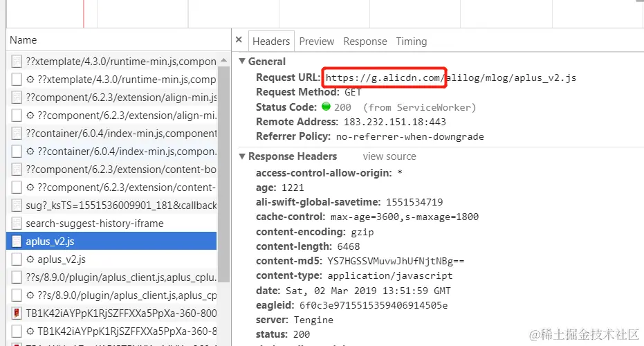Image resolution: width=644 pixels, height=346 pixels.
Task: Click the Request URL value
Action: click(x=450, y=78)
